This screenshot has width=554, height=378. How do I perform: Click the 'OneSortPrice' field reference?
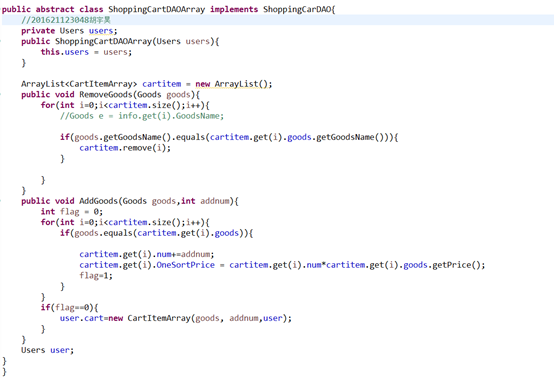tap(185, 265)
